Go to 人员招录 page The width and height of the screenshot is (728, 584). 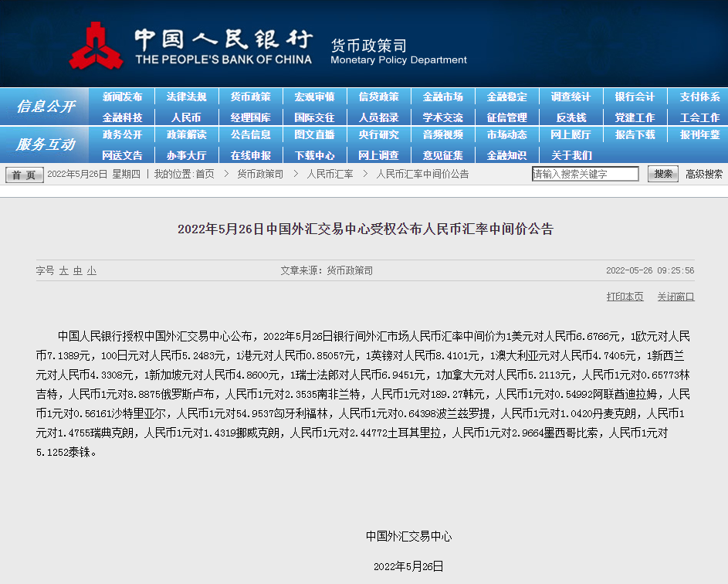(x=378, y=117)
